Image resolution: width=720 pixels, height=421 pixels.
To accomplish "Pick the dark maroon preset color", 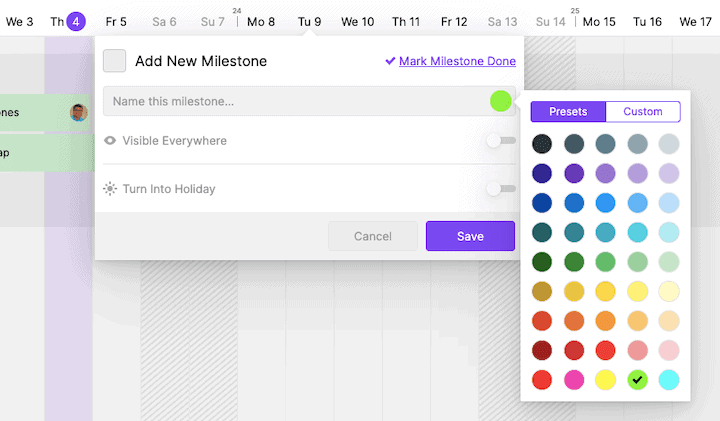I will tap(542, 350).
